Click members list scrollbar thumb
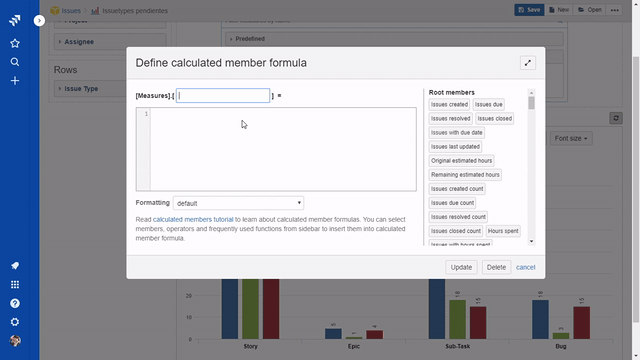 click(531, 103)
